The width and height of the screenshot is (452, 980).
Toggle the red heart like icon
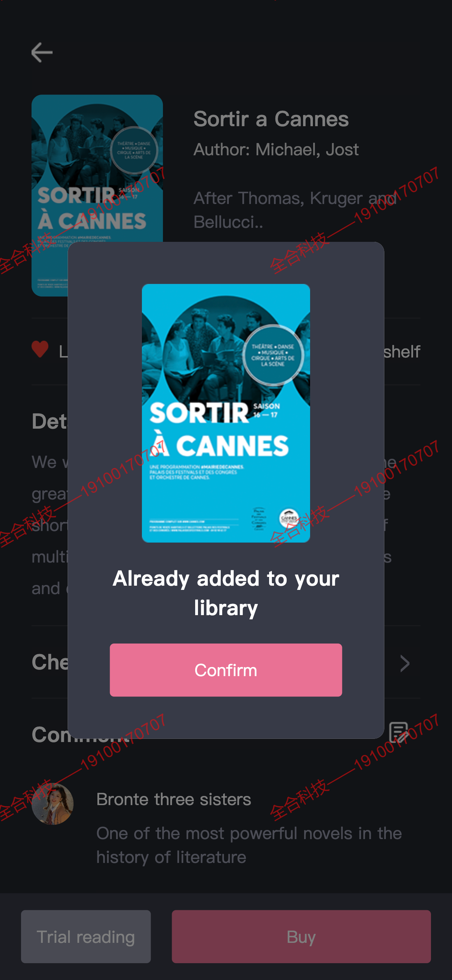click(40, 349)
